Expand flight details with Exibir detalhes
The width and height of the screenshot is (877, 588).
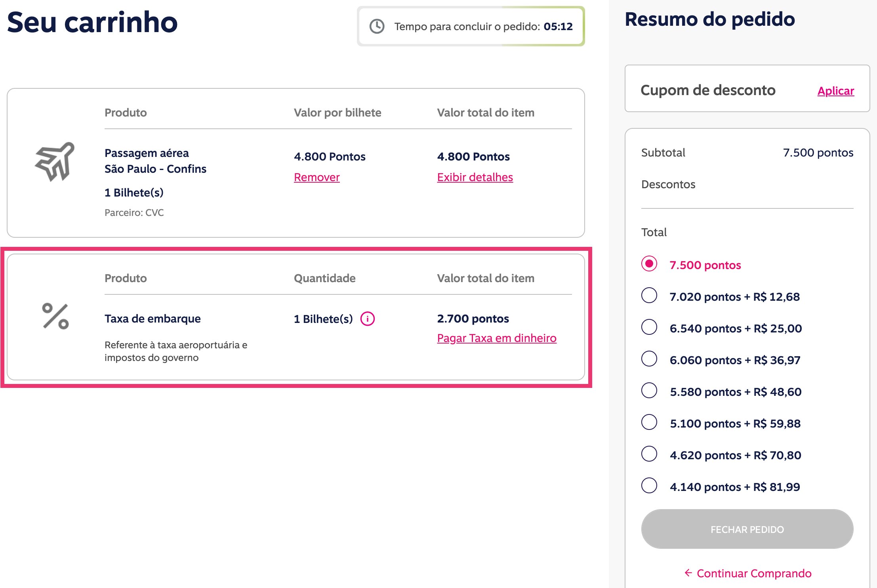475,177
